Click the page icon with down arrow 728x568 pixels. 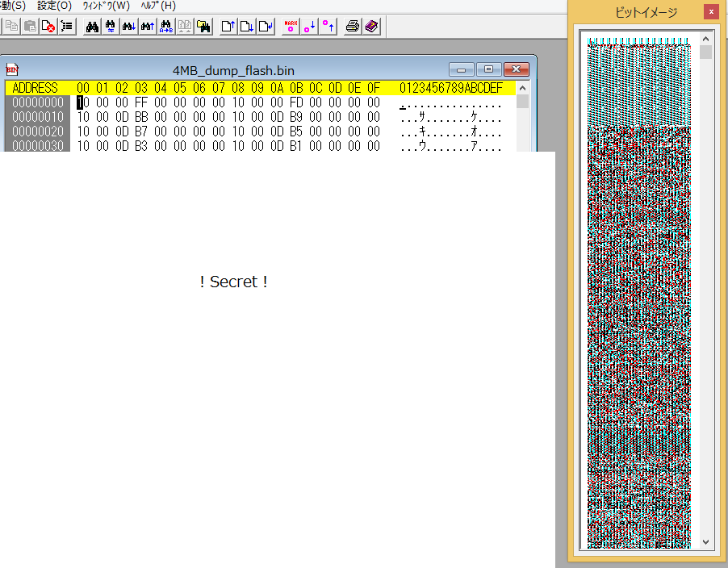pos(247,27)
